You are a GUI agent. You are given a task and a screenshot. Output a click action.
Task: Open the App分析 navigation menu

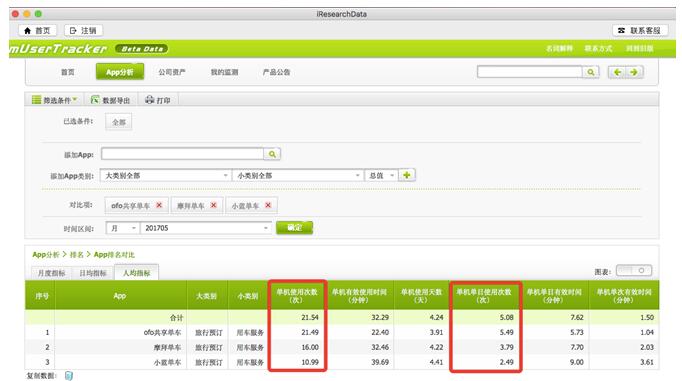pyautogui.click(x=120, y=72)
